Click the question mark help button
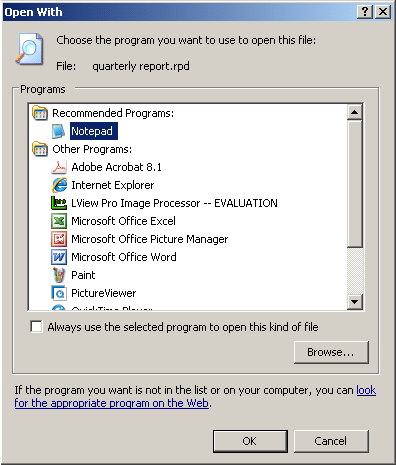Screen dimensions: 396x465 pyautogui.click(x=365, y=12)
